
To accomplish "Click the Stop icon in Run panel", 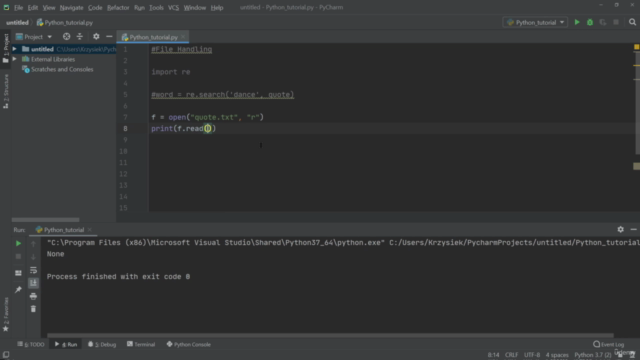I will coord(18,256).
